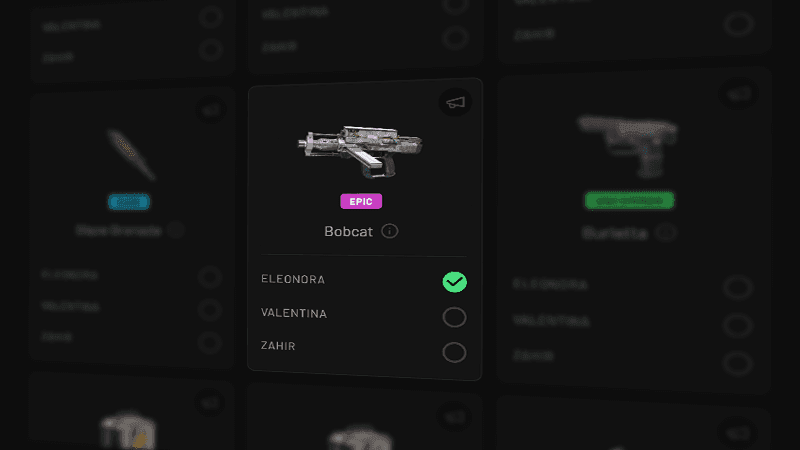Click the megaphone icon on the Bobcat card
Screen dimensions: 800x450
pyautogui.click(x=455, y=102)
